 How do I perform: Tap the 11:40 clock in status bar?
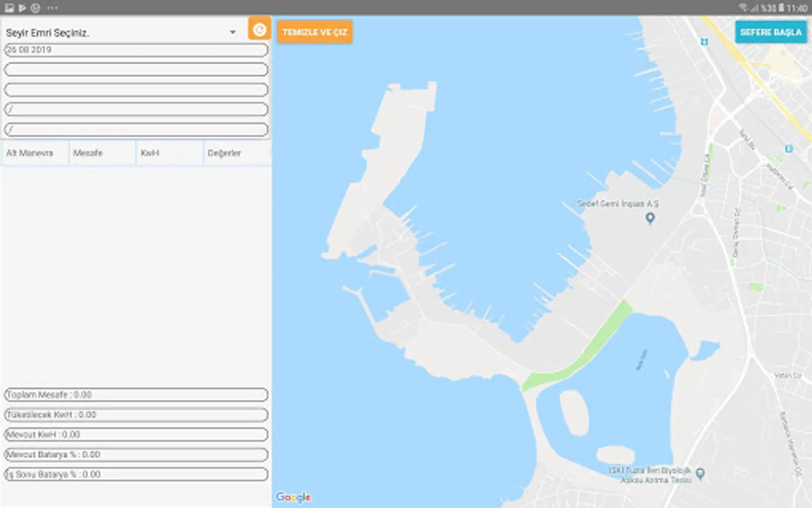[x=797, y=8]
